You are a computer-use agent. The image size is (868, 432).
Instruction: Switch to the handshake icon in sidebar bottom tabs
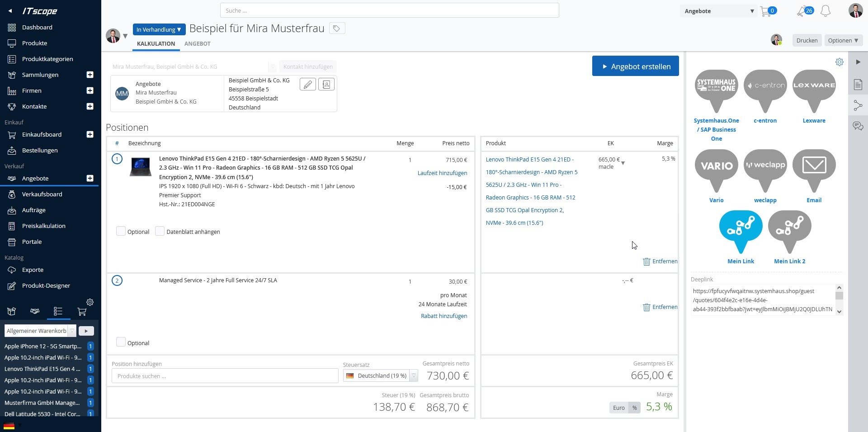35,311
